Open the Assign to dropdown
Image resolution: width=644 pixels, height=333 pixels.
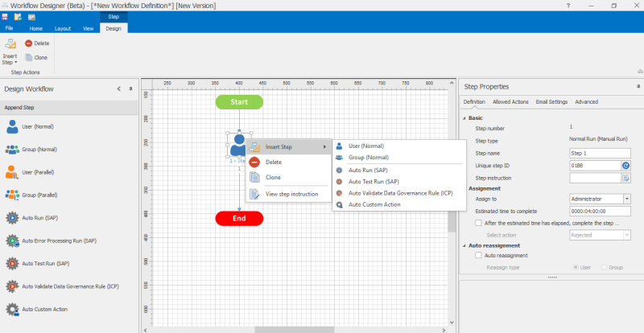click(626, 199)
